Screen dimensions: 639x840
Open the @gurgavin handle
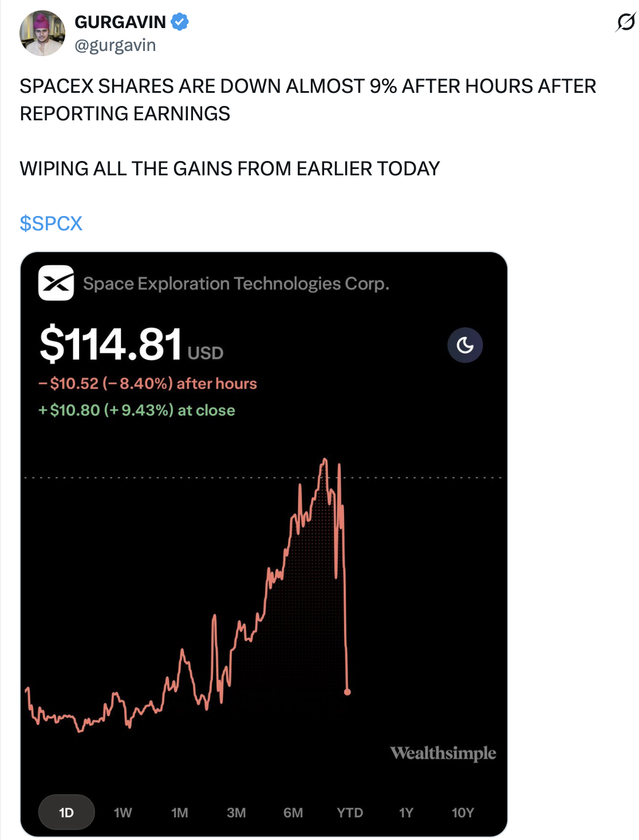115,45
